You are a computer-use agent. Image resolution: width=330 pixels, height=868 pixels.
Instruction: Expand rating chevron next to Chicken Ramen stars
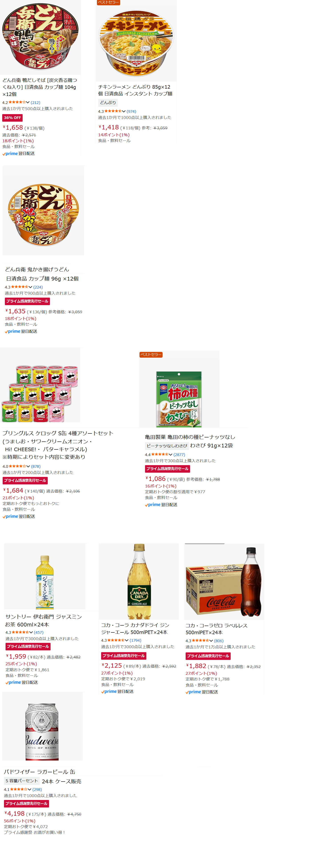124,111
